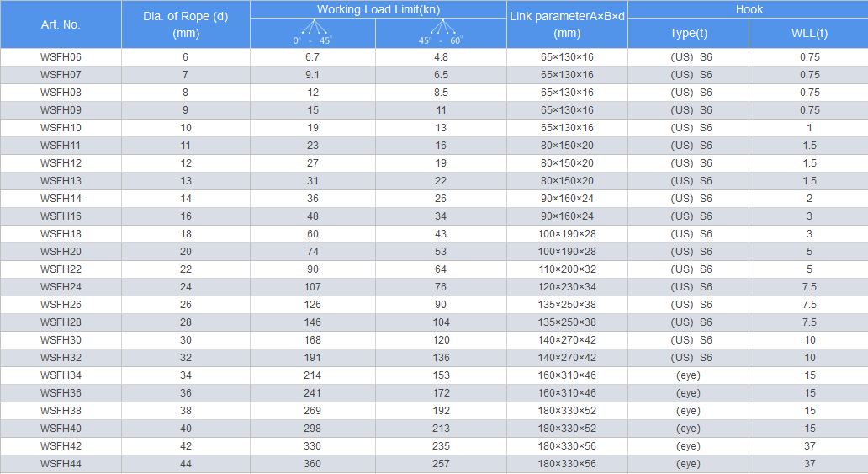This screenshot has width=868, height=474.
Task: Select the (eye) hook type in WSFH34 row
Action: tap(688, 375)
